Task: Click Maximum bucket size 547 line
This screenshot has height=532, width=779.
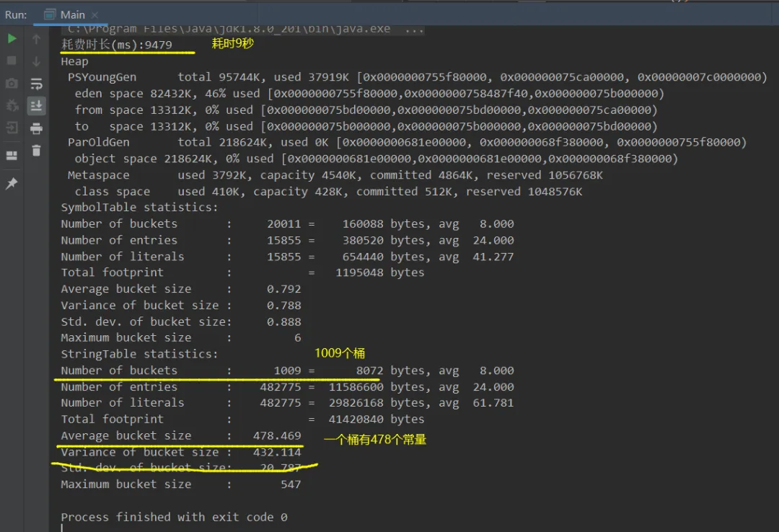Action: pyautogui.click(x=181, y=484)
